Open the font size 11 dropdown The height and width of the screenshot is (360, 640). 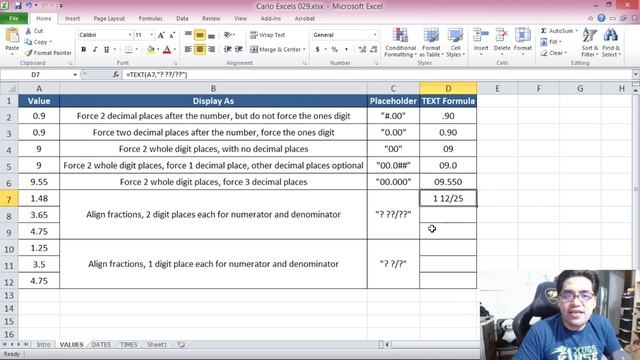[x=151, y=35]
